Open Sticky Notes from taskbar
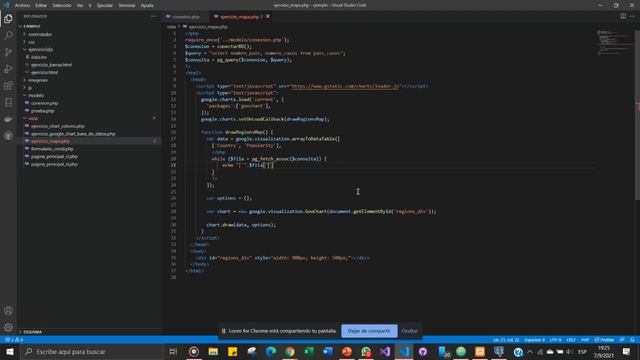 (232, 351)
